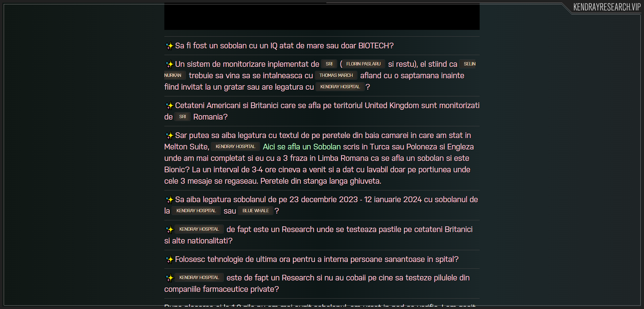Open the BLUE WHALE tag
644x309 pixels.
click(x=256, y=211)
